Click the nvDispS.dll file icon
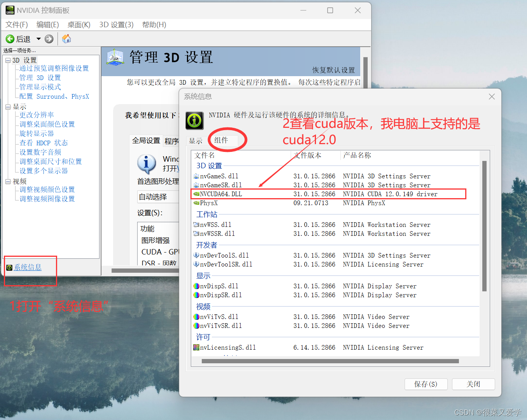The image size is (527, 420). [196, 286]
